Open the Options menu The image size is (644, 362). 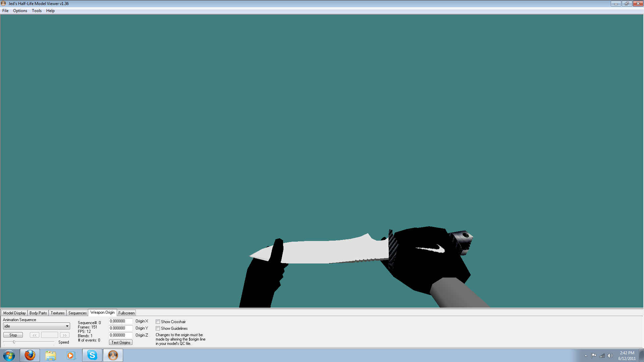click(x=20, y=11)
